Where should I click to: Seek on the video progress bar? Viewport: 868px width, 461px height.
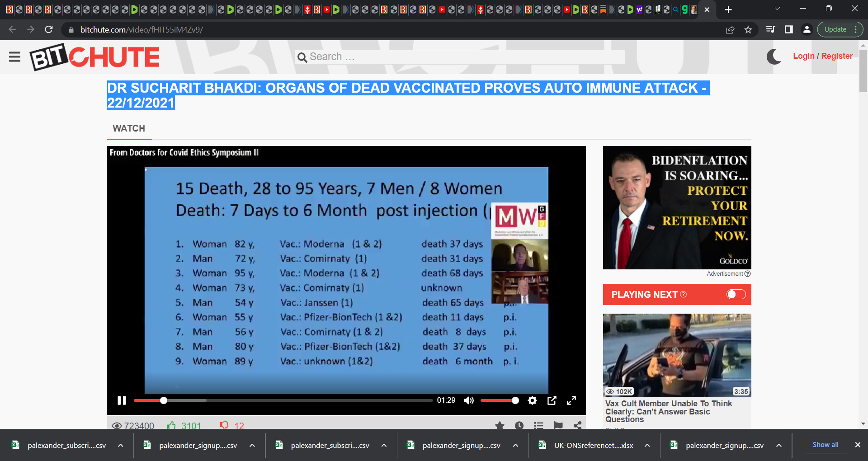pos(283,400)
